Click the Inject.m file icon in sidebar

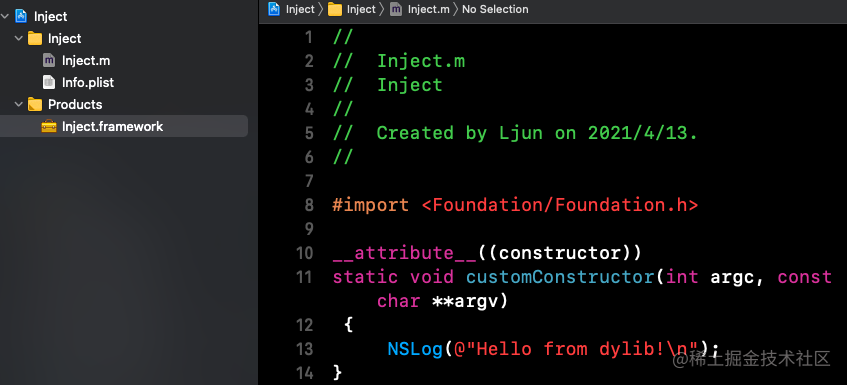49,60
